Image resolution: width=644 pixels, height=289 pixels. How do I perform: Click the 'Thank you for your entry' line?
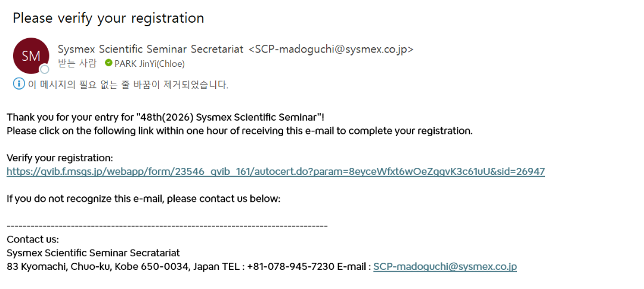point(165,116)
